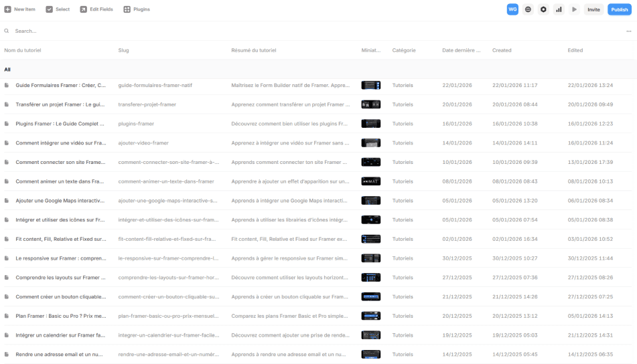637x364 pixels.
Task: Click document icon of Comment intégrer une vidéo row
Action: click(7, 143)
